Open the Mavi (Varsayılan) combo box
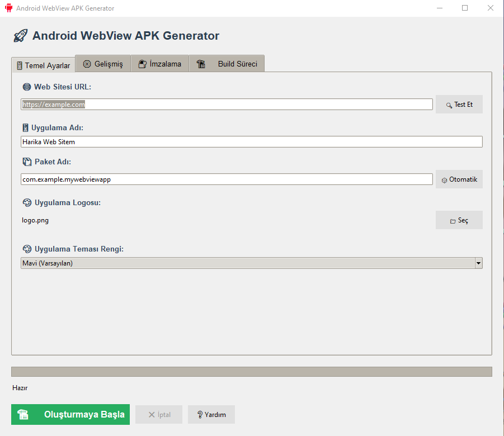Image resolution: width=504 pixels, height=436 pixels. (x=252, y=263)
